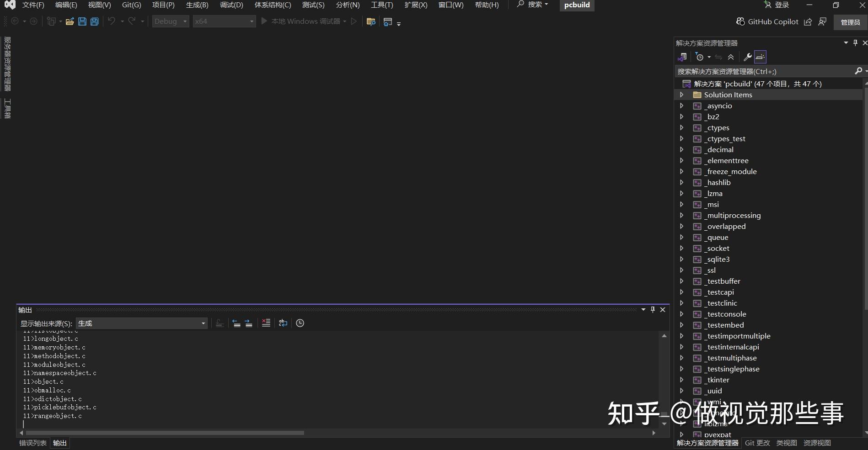Start debugging with 本地 Windows 调试器
This screenshot has height=450, width=868.
coord(304,21)
